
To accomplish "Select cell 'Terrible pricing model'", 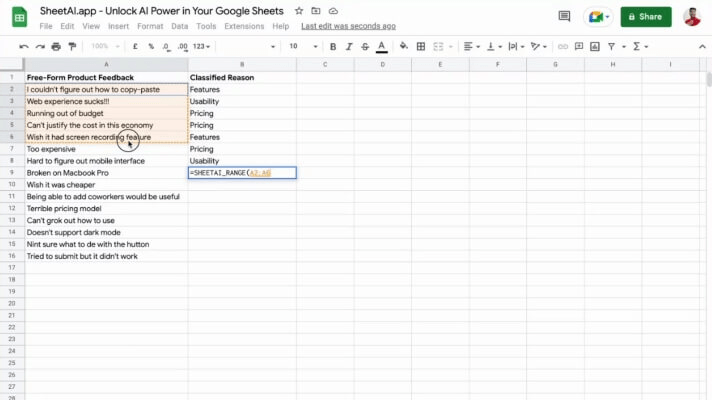I will [x=106, y=208].
